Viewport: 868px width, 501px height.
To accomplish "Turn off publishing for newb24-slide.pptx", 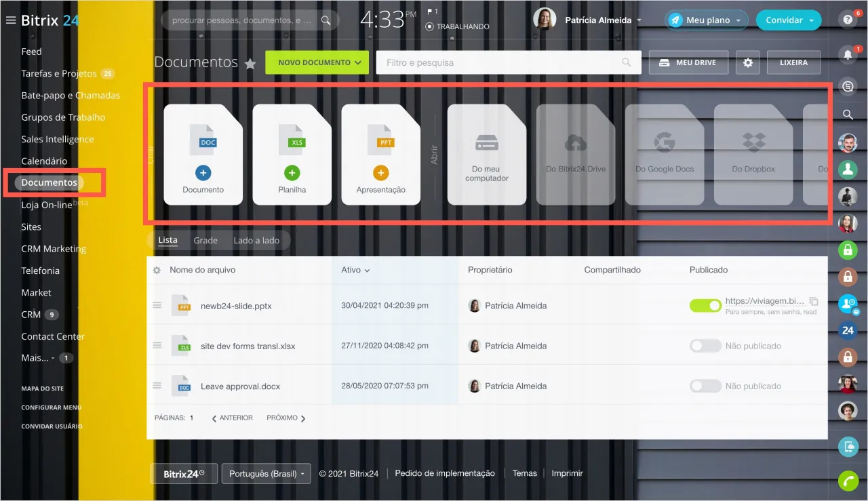I will pyautogui.click(x=705, y=306).
